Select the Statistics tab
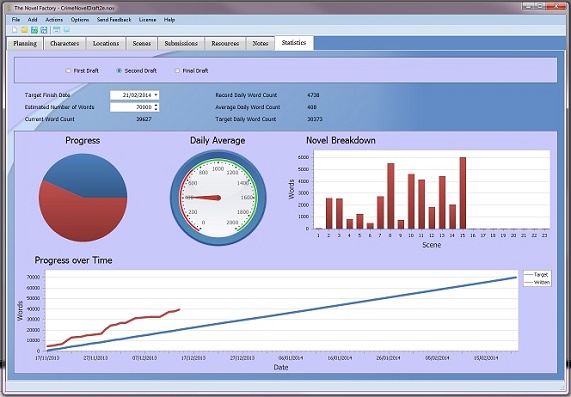Viewport: 571px width, 397px height. (x=294, y=43)
